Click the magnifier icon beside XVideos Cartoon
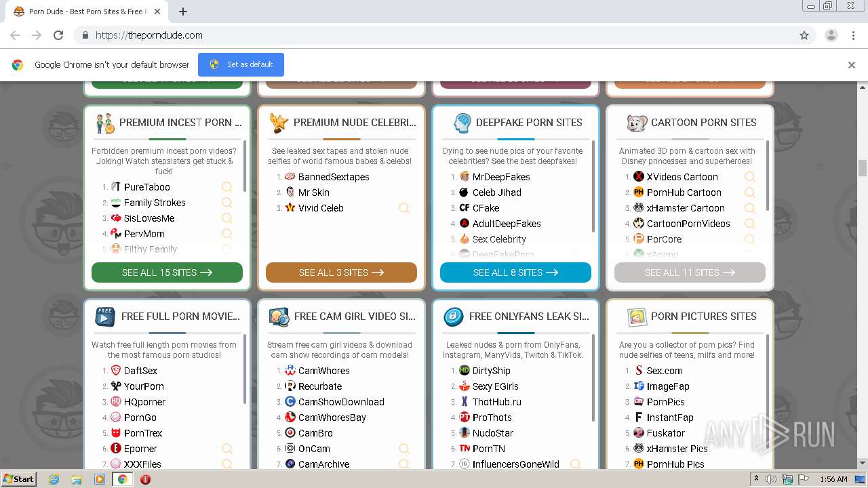This screenshot has height=488, width=868. click(x=750, y=177)
